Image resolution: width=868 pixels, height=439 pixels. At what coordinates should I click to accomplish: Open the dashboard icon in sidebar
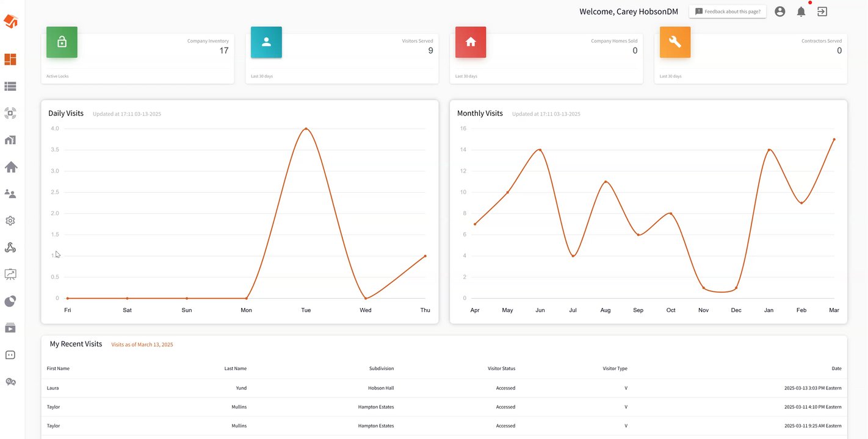tap(10, 59)
